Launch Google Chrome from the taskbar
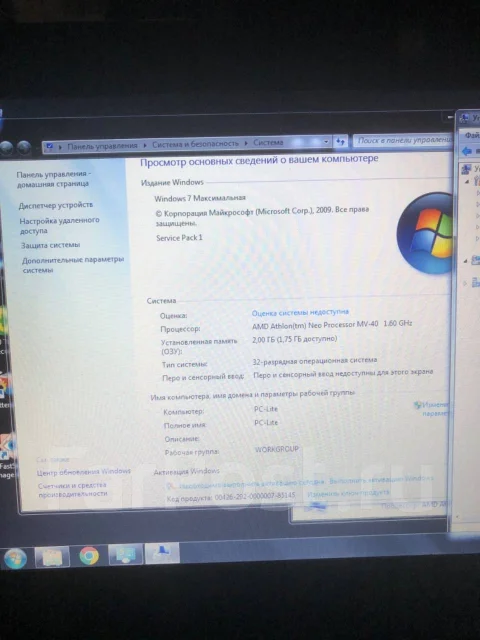The image size is (480, 640). 89,556
